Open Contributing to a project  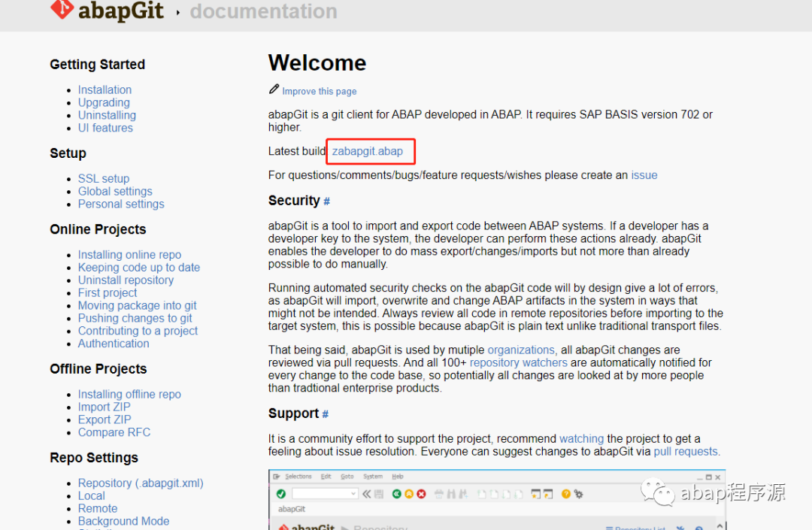click(x=138, y=331)
